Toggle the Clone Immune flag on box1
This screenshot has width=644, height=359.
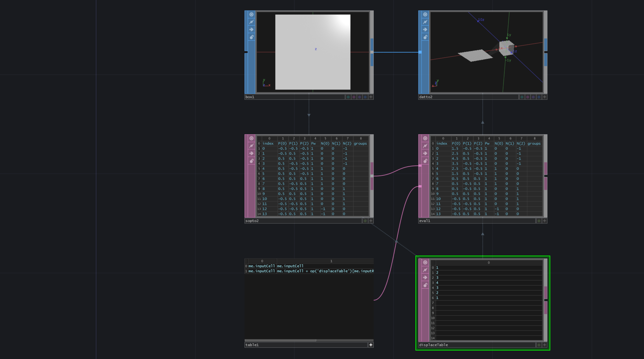tap(251, 22)
